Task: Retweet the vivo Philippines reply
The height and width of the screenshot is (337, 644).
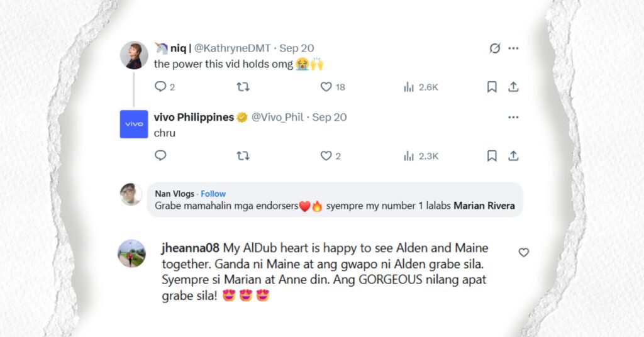Action: click(x=243, y=155)
